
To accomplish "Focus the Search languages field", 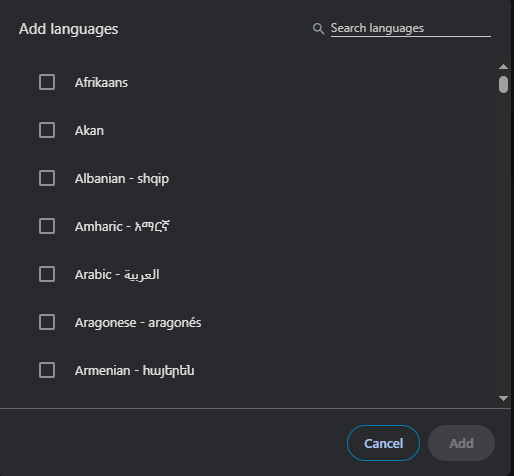I will [411, 29].
